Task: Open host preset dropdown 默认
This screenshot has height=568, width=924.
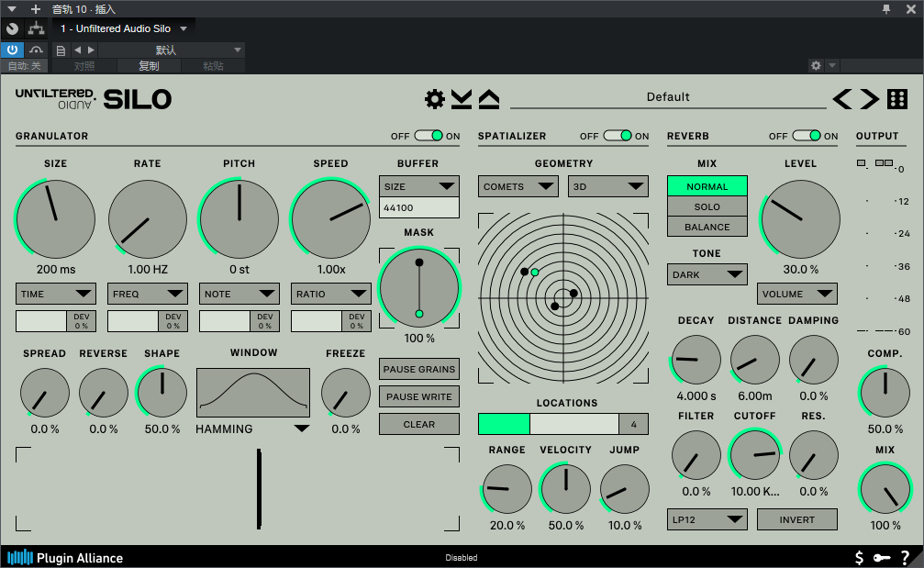Action: [171, 50]
